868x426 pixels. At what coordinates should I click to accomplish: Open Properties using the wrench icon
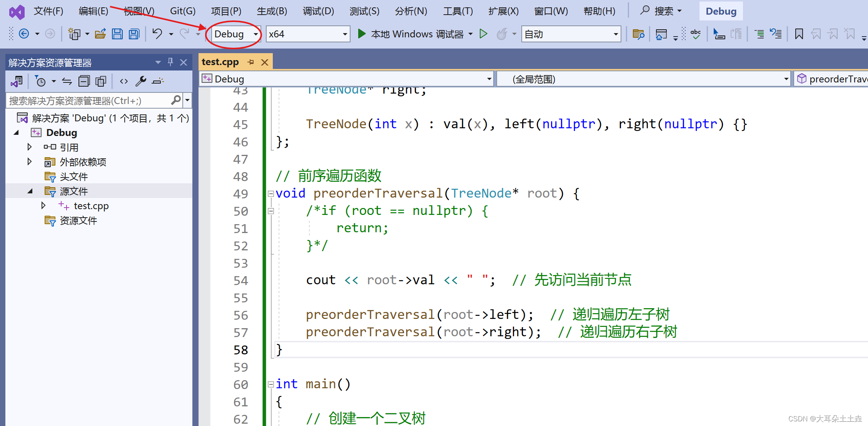pos(141,81)
